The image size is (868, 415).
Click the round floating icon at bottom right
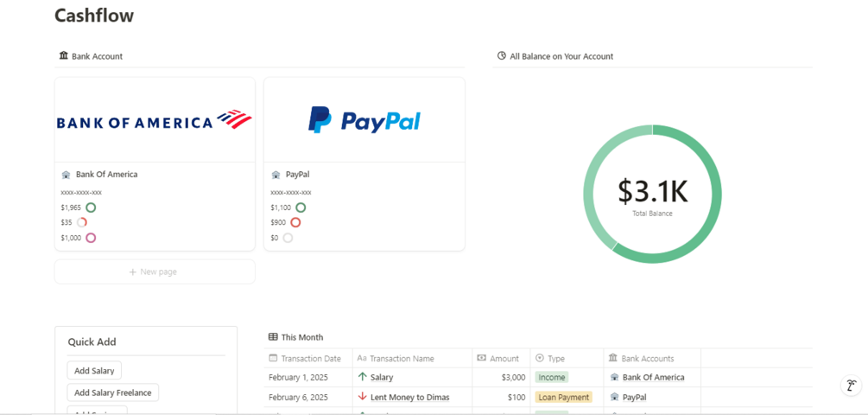850,385
